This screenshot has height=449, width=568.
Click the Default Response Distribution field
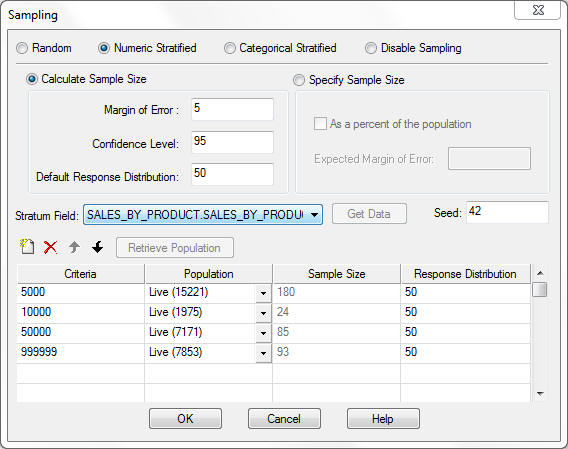click(232, 174)
